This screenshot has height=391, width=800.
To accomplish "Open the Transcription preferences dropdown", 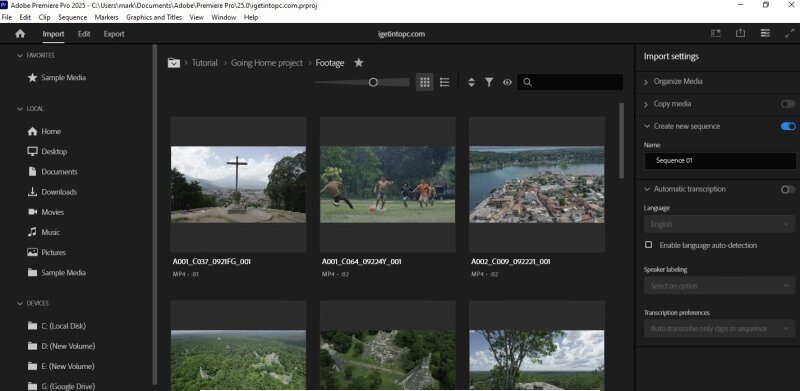I will (x=719, y=328).
